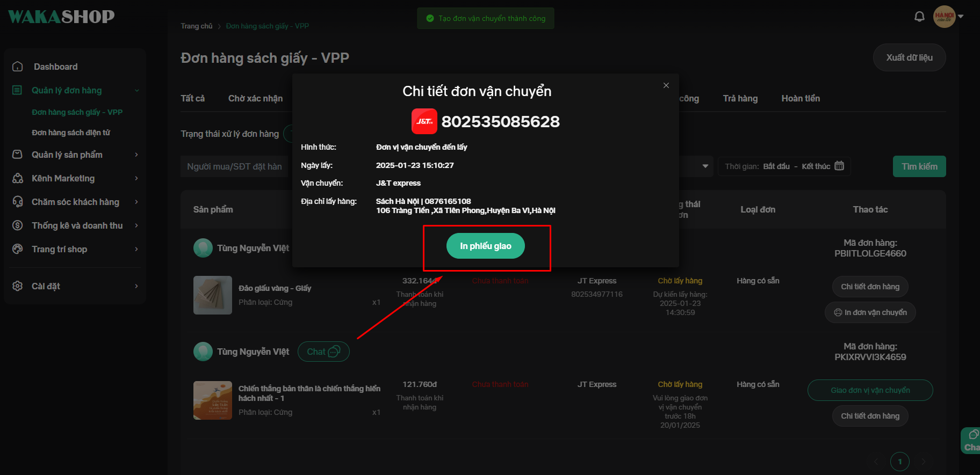Click the J&T Express logo icon
Image resolution: width=980 pixels, height=475 pixels.
coord(424,121)
